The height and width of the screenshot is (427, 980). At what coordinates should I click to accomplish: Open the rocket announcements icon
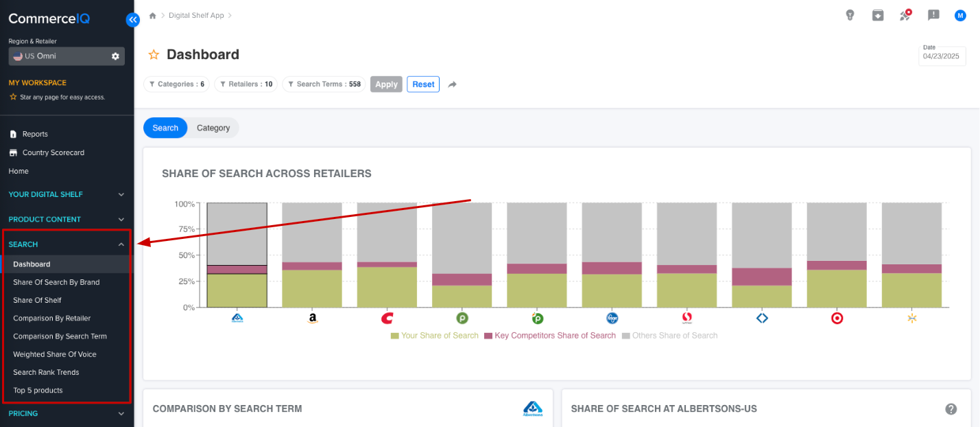point(906,15)
